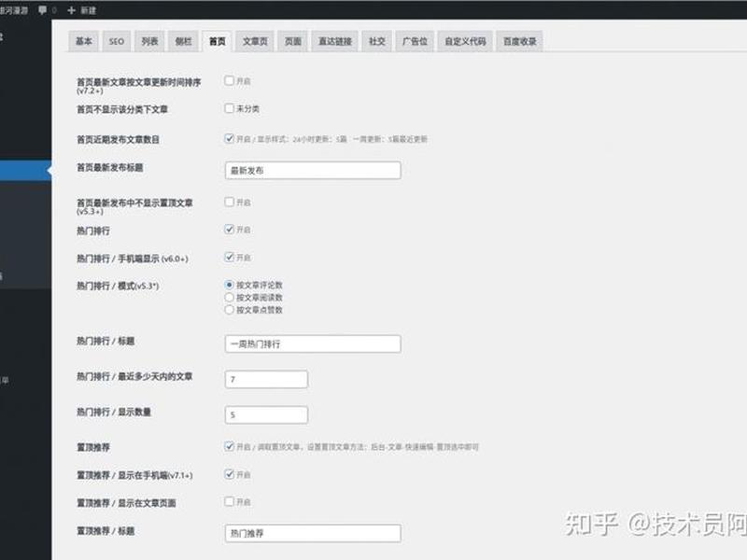Switch to the 页面 tab
747x560 pixels.
tap(293, 41)
